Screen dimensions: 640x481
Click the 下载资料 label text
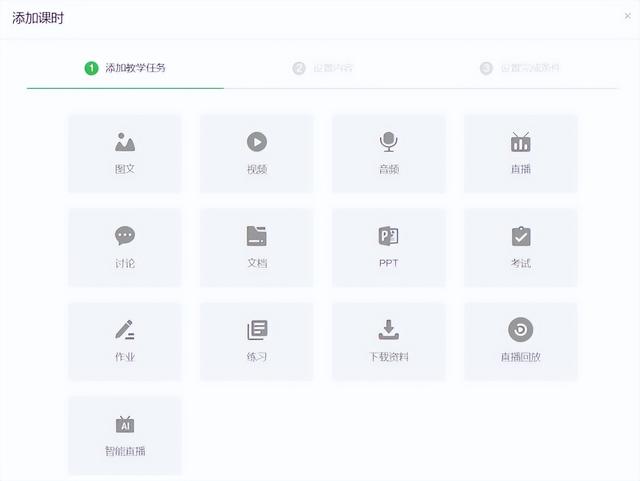click(x=389, y=357)
